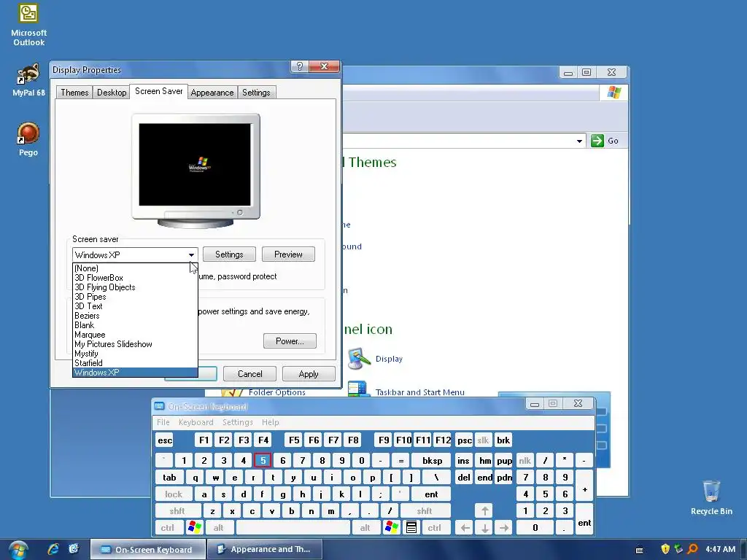Image resolution: width=747 pixels, height=560 pixels.
Task: Click On-Screen Keyboard taskbar button
Action: 148,549
